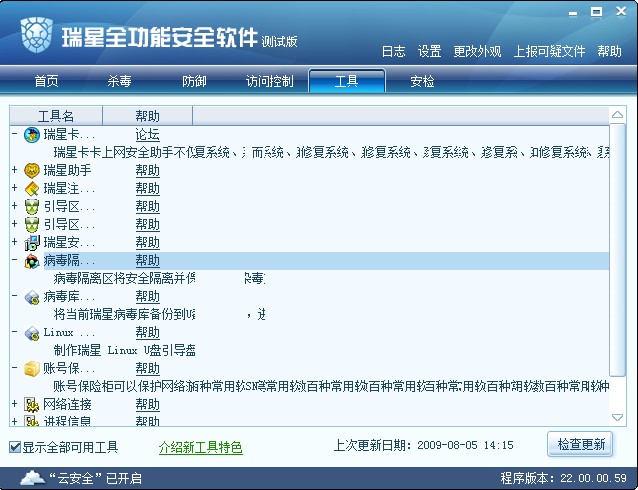This screenshot has height=490, width=638.
Task: Click the 瑞星注... tool icon
Action: 32,188
